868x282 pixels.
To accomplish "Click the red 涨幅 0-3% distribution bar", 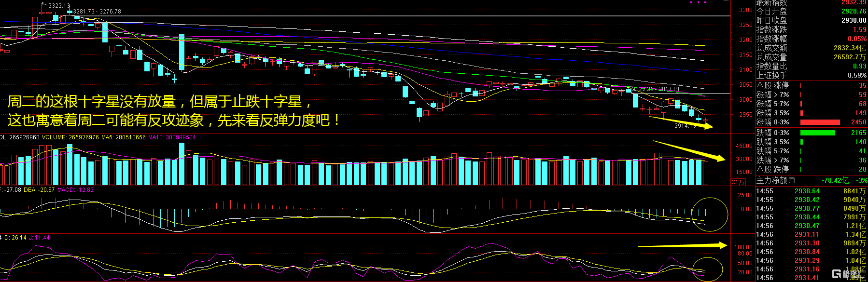I will point(820,122).
